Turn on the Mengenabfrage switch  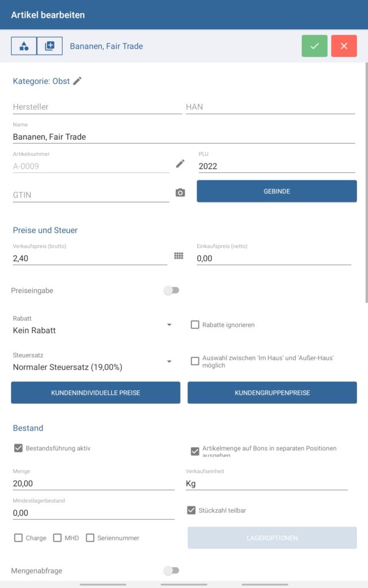[x=171, y=571]
